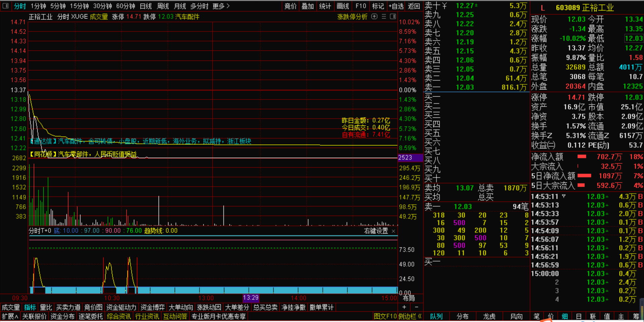This screenshot has width=644, height=322.
Task: Open 涨跌停分析 analysis link
Action: 352,16
